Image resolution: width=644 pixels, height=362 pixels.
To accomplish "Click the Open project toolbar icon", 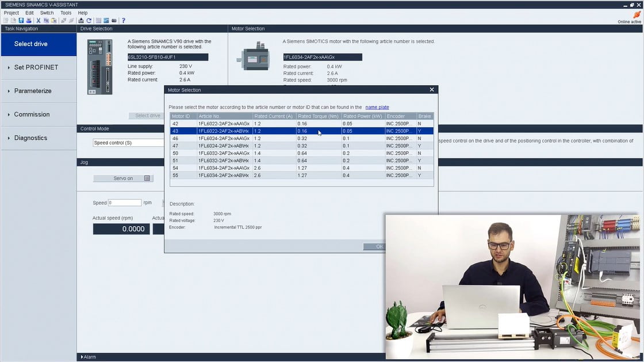I will click(14, 21).
